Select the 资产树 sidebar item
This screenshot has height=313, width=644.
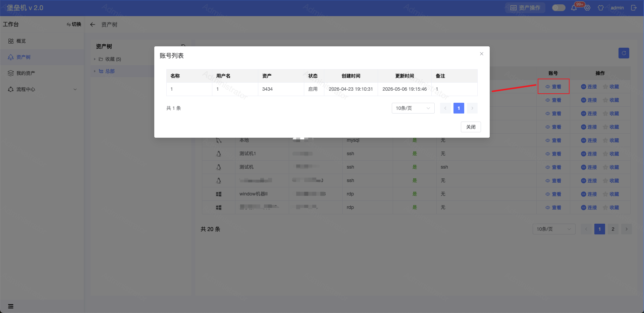pyautogui.click(x=42, y=57)
